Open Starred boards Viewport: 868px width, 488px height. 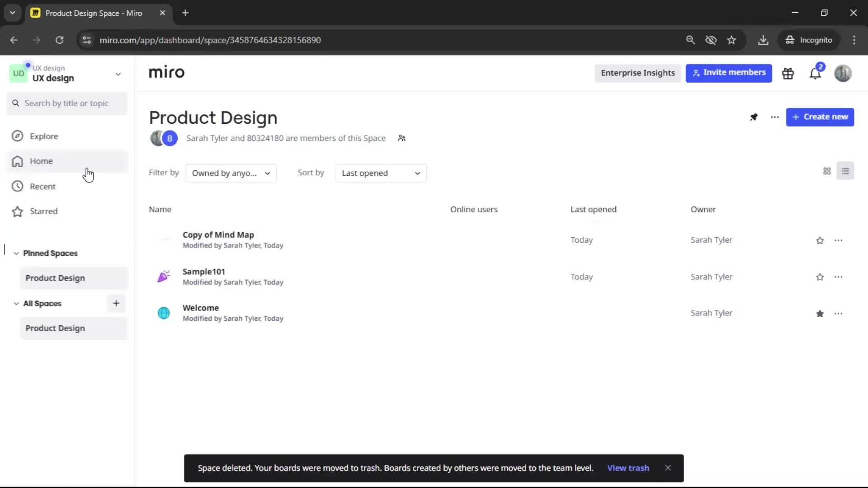click(68, 211)
